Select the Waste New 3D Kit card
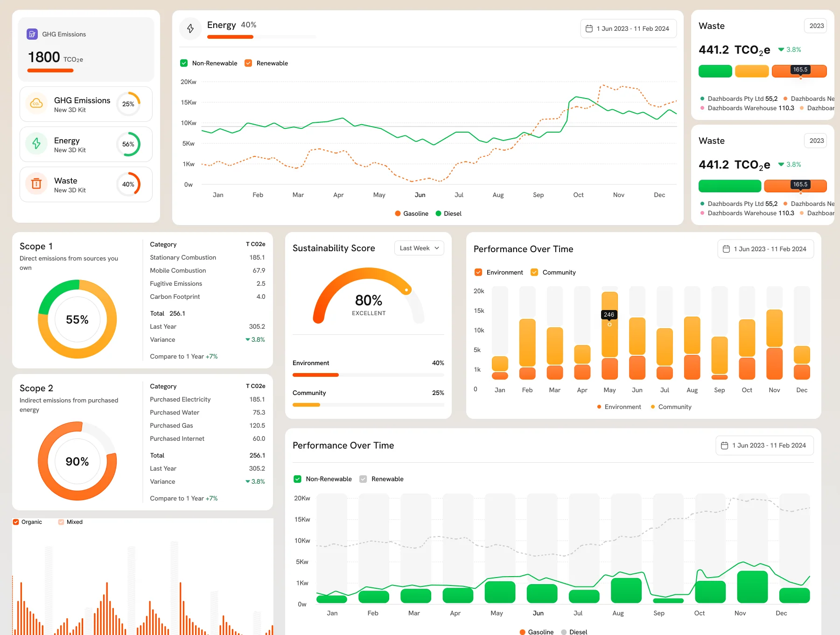 pyautogui.click(x=86, y=184)
